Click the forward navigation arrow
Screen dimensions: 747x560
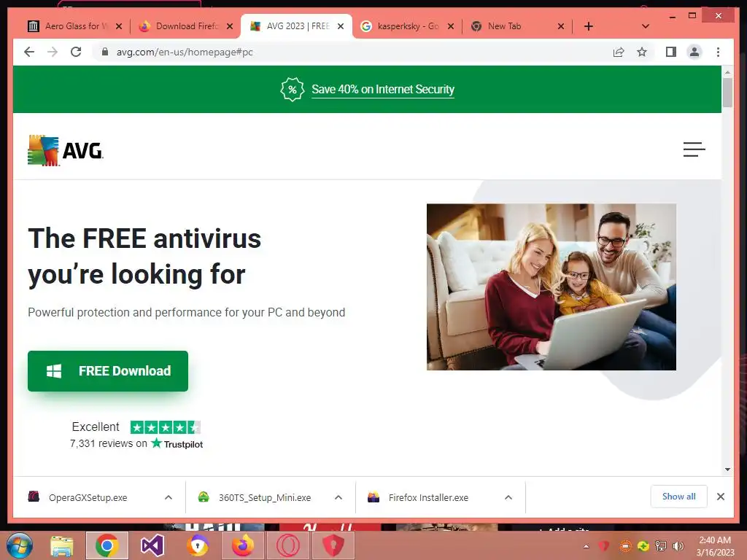pyautogui.click(x=53, y=52)
